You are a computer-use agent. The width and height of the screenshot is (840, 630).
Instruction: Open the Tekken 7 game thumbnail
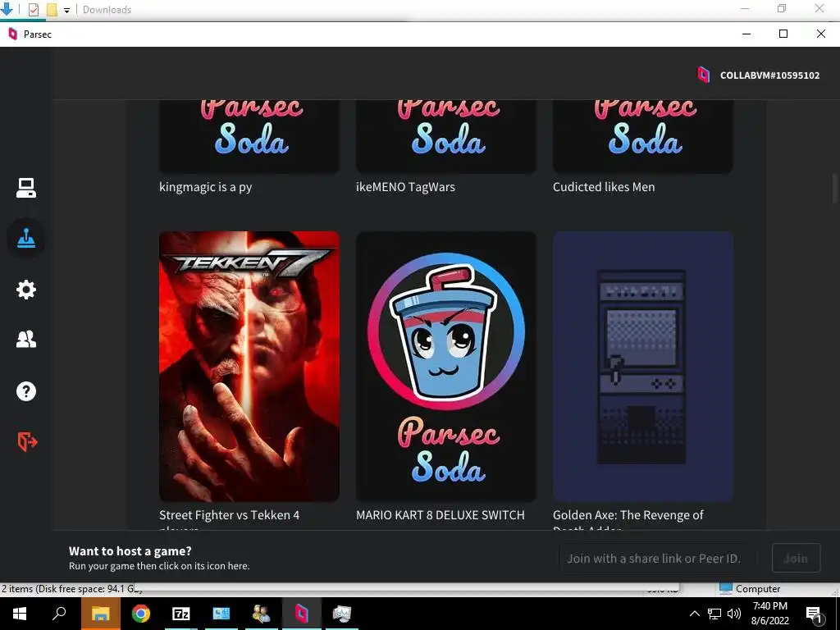(x=249, y=367)
